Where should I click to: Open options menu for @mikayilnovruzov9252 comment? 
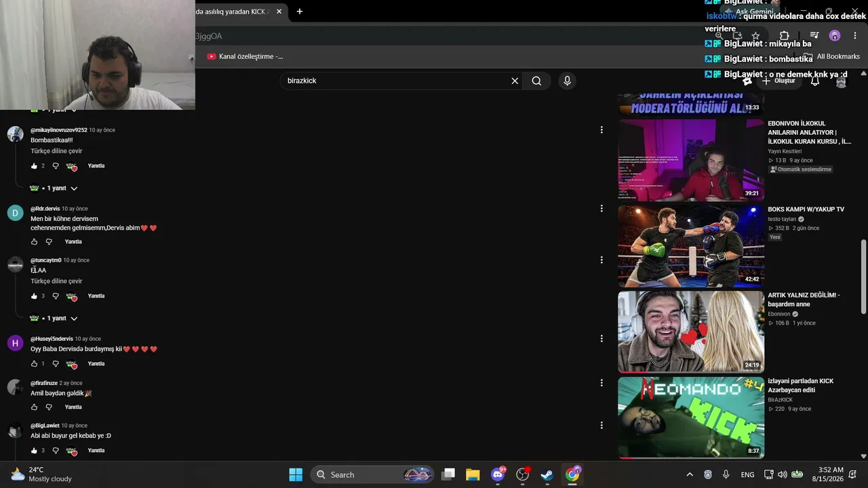[601, 129]
